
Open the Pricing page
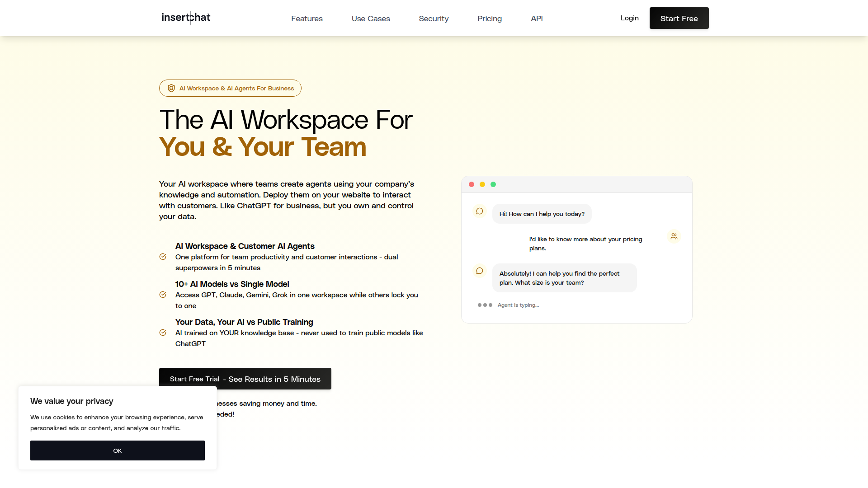coord(489,19)
